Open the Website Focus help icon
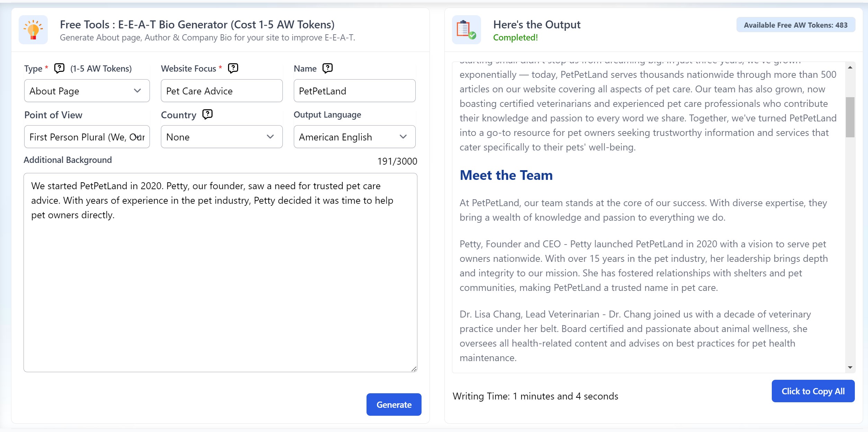Screen dimensions: 868x432 coord(233,68)
